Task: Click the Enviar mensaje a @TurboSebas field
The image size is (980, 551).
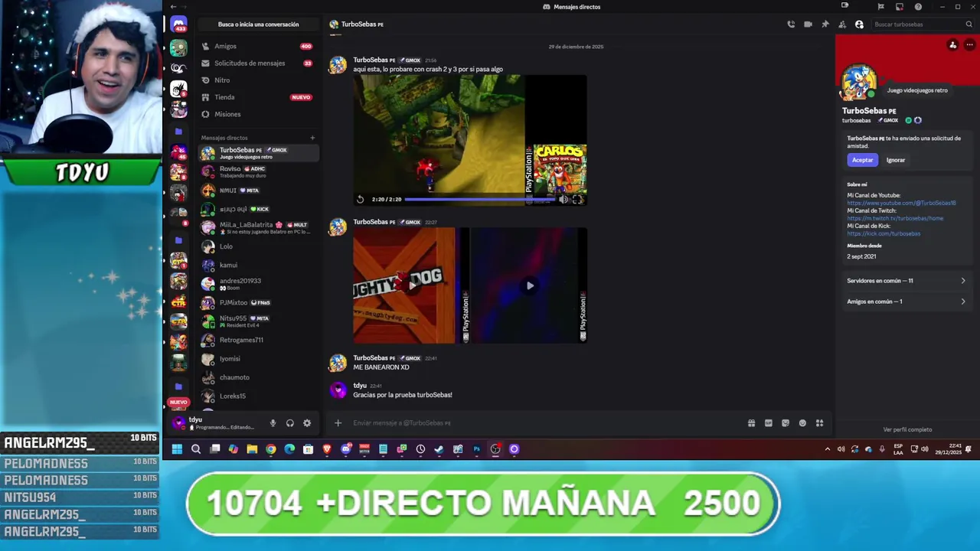Action: [x=544, y=423]
